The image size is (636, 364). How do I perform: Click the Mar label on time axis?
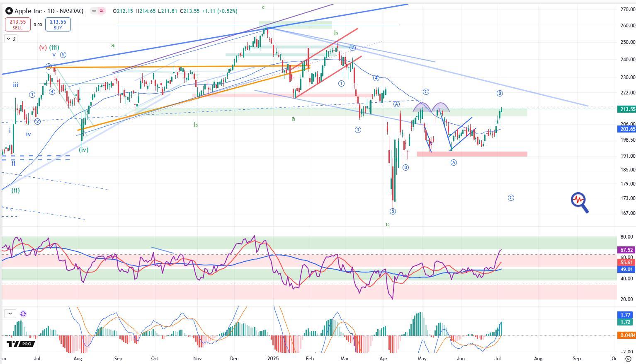[345, 358]
